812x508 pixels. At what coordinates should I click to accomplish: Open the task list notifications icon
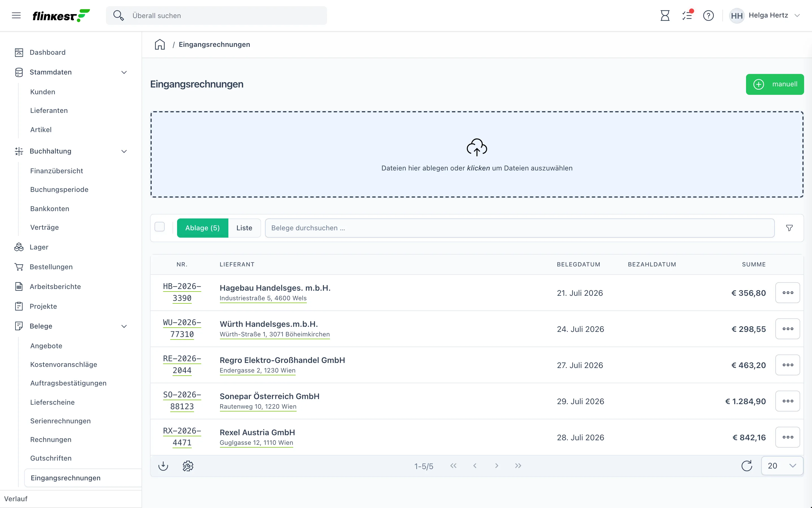[x=687, y=16]
